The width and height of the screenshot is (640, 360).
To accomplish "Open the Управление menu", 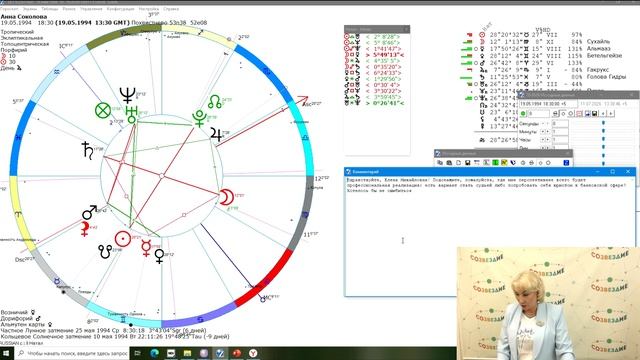I will pos(91,9).
